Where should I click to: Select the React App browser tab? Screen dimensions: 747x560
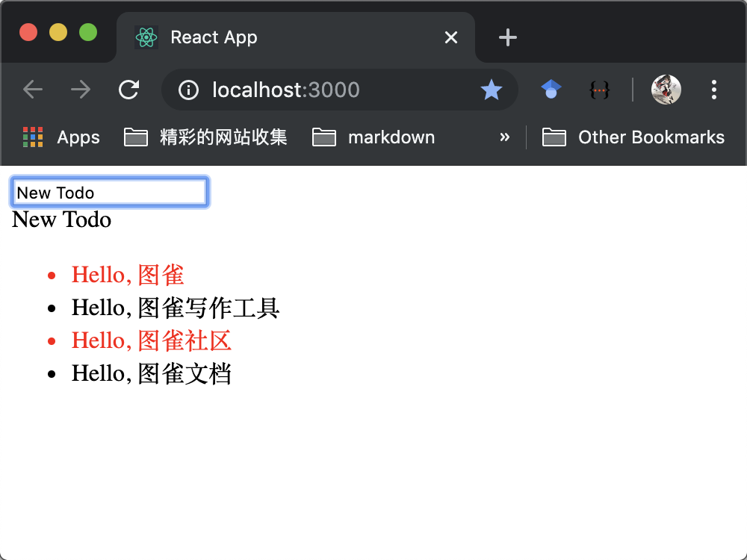coord(224,37)
